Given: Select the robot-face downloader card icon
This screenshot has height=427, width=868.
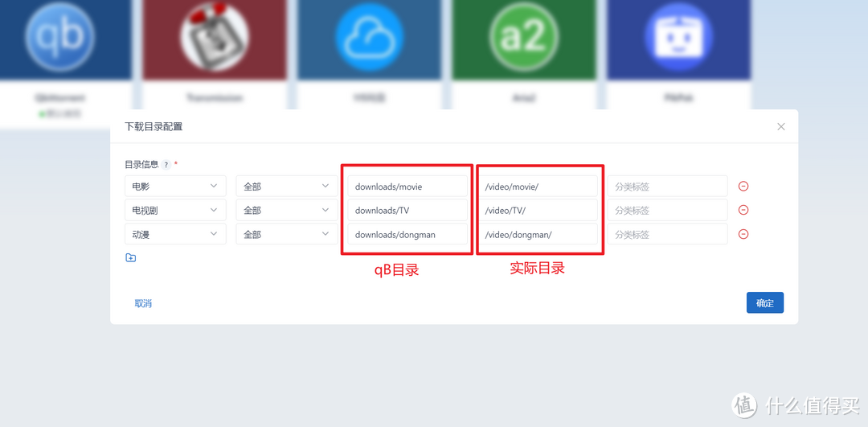Looking at the screenshot, I should coord(678,39).
